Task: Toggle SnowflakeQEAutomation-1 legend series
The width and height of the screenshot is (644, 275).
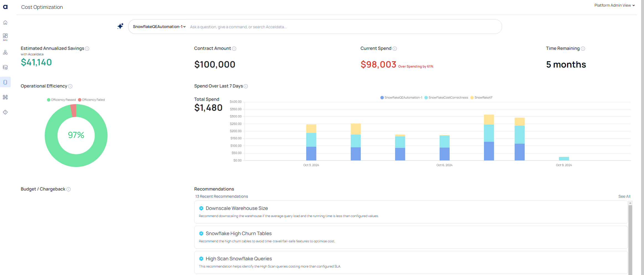Action: 401,97
